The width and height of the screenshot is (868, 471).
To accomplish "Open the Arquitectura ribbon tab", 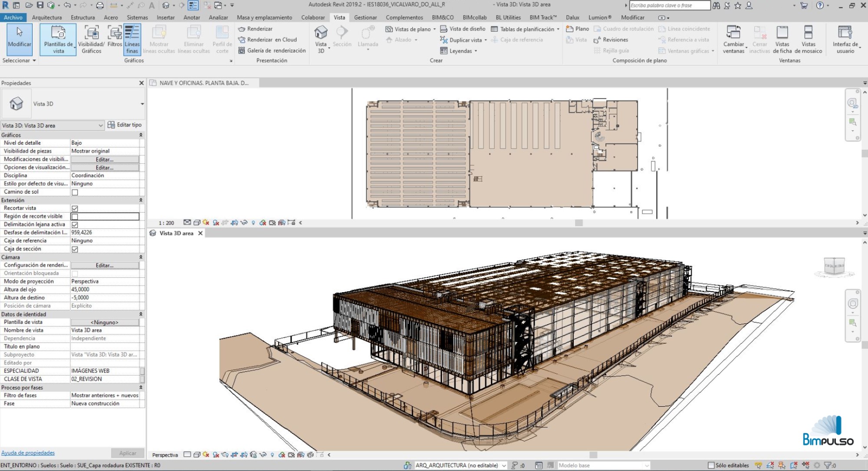I will click(47, 17).
